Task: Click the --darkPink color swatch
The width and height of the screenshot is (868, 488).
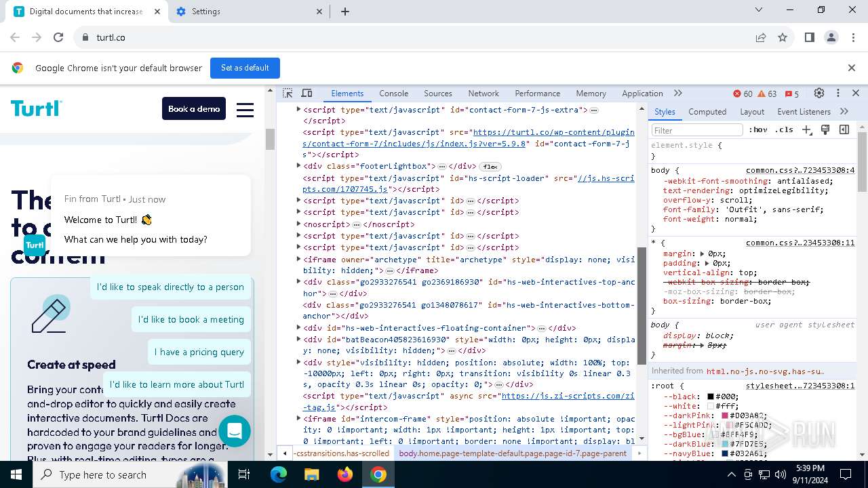Action: tap(725, 415)
